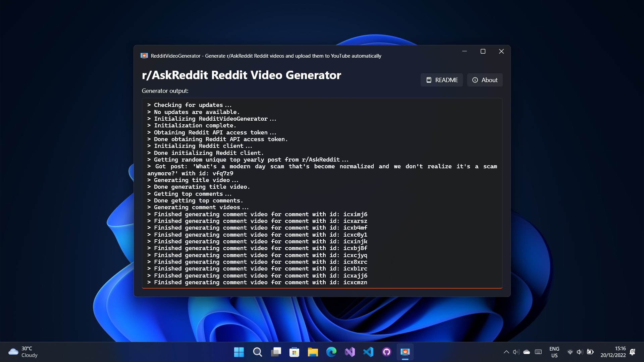Click the post id text 'vfq7z9'
The image size is (644, 362).
223,173
